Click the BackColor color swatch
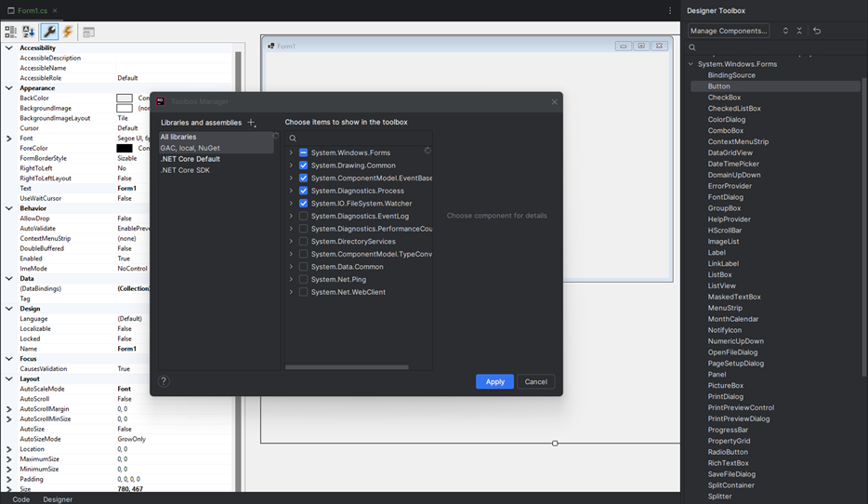 [x=125, y=98]
